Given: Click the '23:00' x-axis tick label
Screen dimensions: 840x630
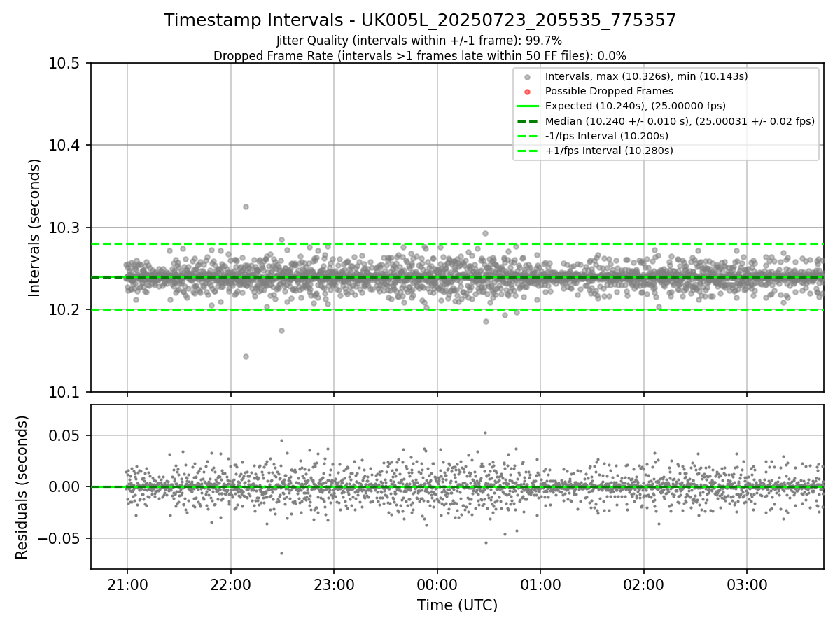Looking at the screenshot, I should pyautogui.click(x=333, y=584).
